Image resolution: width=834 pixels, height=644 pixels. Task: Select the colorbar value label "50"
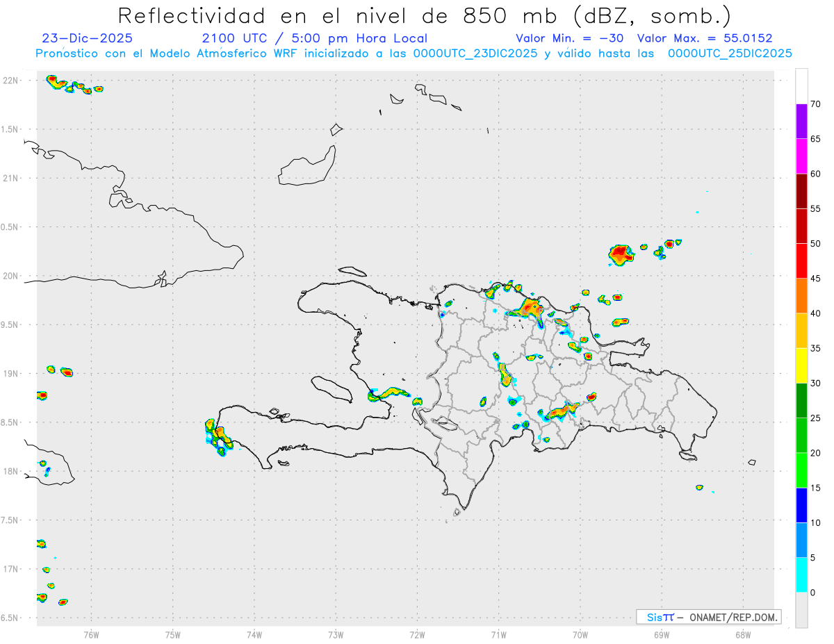point(816,244)
